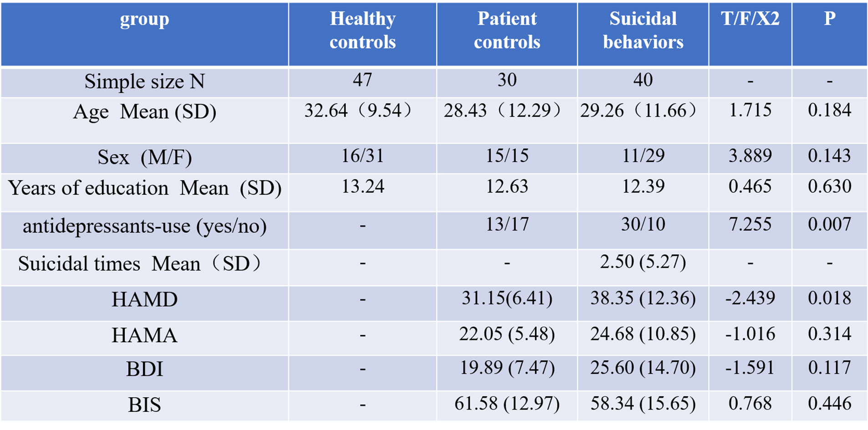Click the "Sex (M/F)" row label

coord(144,157)
